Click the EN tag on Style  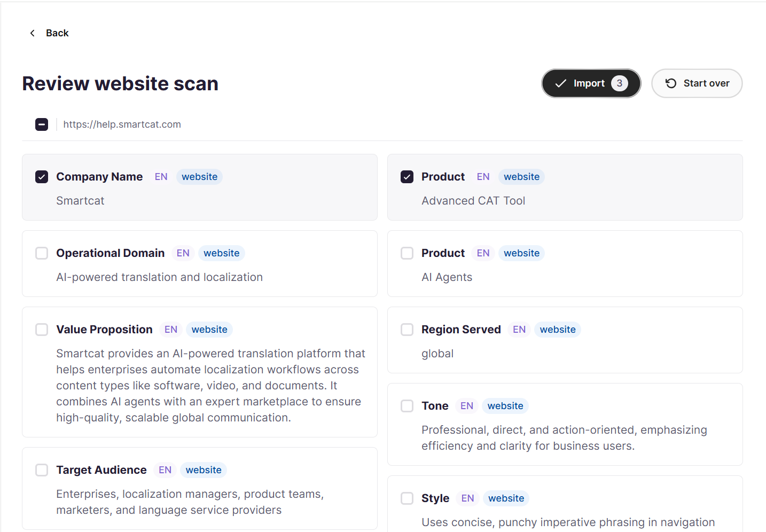point(468,498)
